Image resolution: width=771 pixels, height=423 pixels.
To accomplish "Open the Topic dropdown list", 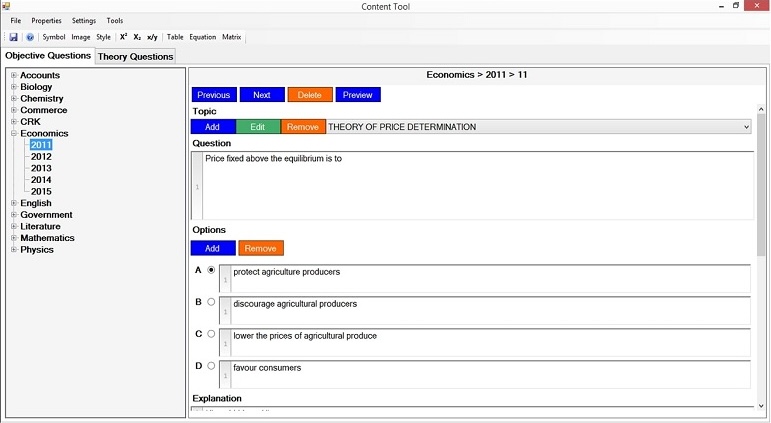I will point(746,127).
